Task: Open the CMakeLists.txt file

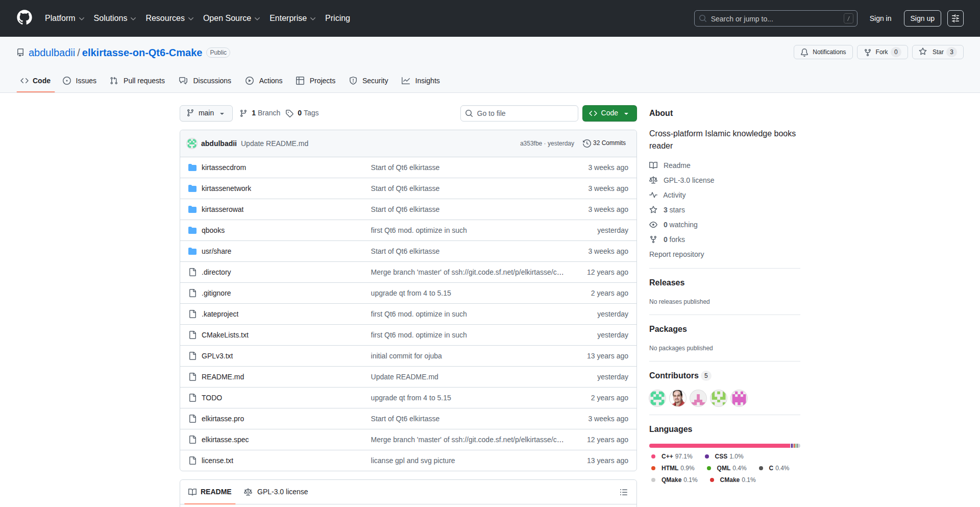Action: click(x=225, y=335)
